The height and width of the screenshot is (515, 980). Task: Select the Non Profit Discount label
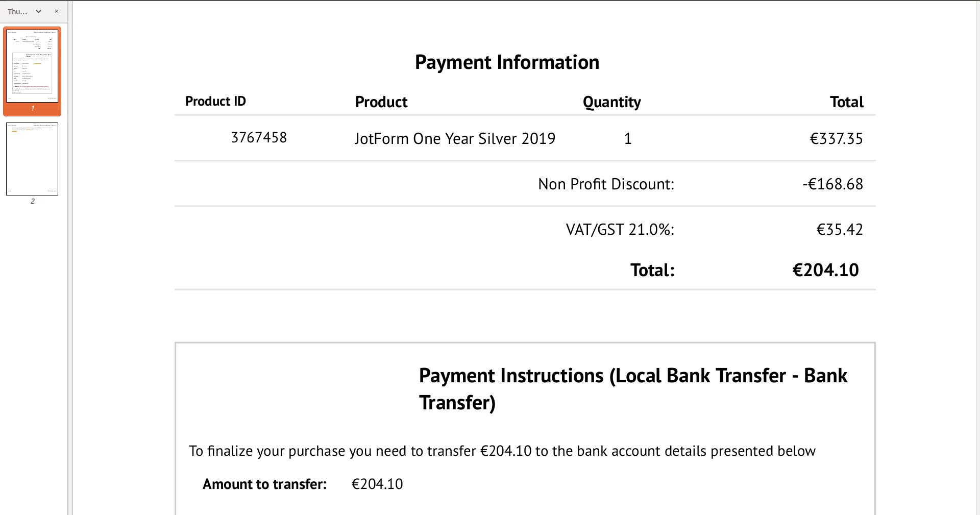[x=606, y=184]
